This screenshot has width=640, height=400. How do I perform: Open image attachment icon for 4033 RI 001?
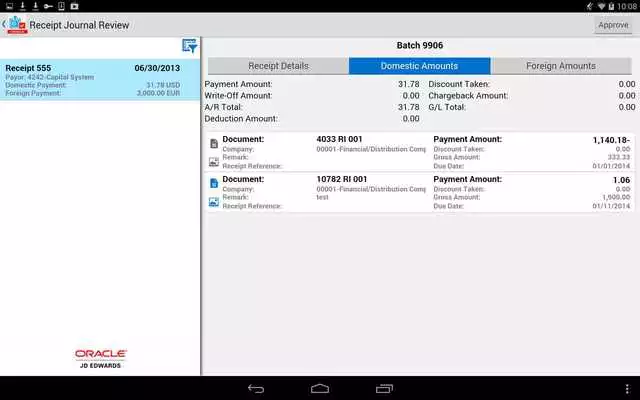[214, 162]
